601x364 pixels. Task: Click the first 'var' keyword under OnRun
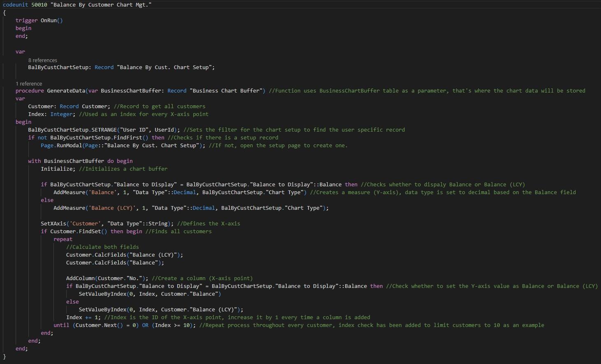20,51
